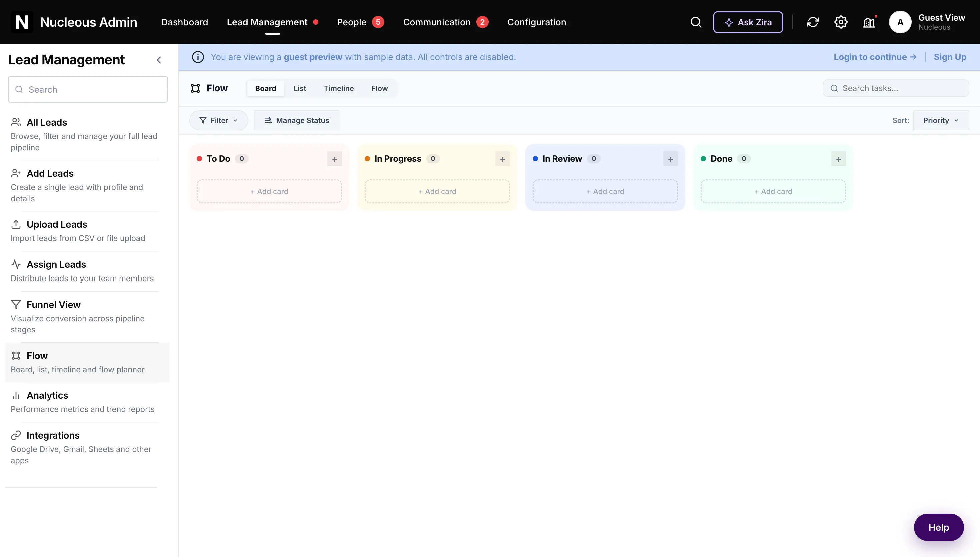Switch to the Timeline view tab
Image resolution: width=980 pixels, height=557 pixels.
tap(339, 88)
